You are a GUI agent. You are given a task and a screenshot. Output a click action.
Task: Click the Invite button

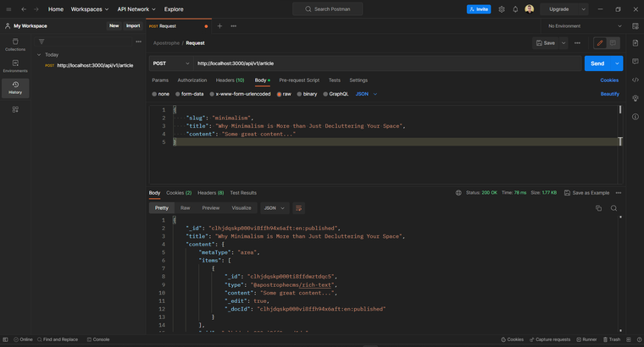[479, 9]
